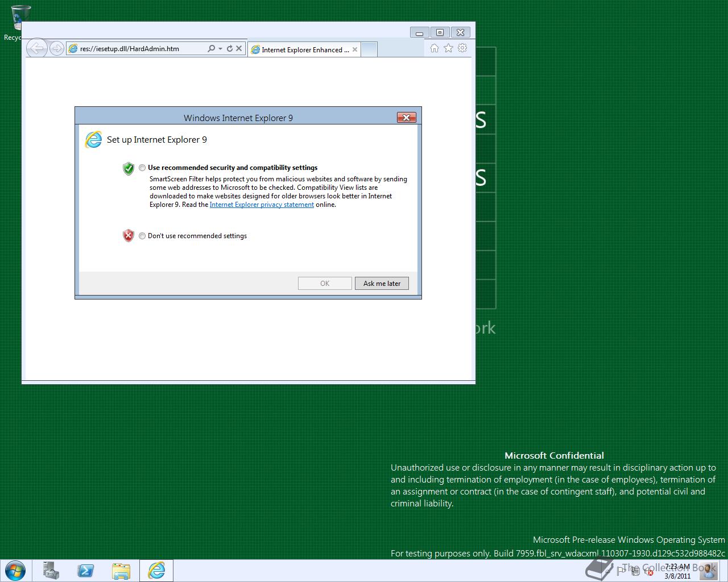Screen dimensions: 728x582
Task: Open Favorites with the star icon
Action: (x=448, y=48)
